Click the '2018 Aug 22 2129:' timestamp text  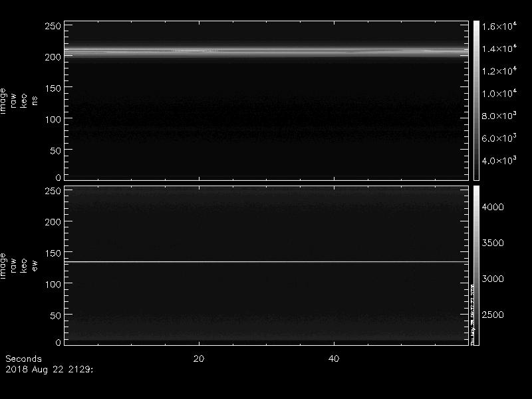pos(49,370)
